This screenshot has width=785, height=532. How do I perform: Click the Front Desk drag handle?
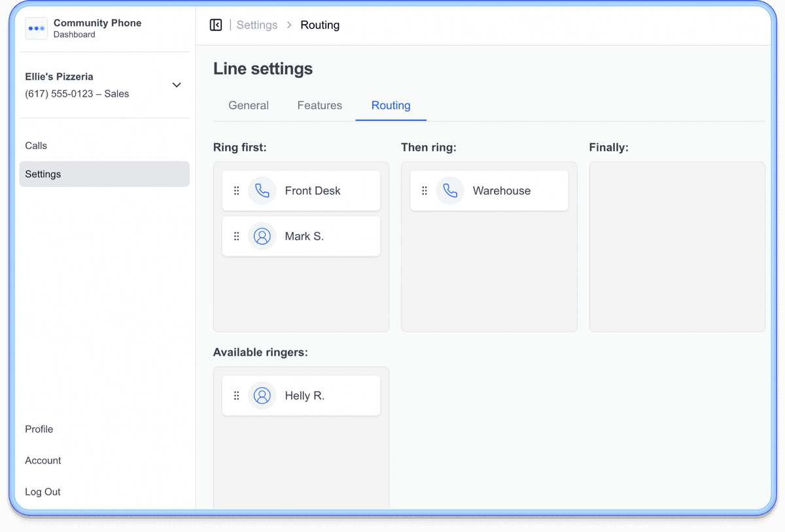pyautogui.click(x=237, y=191)
